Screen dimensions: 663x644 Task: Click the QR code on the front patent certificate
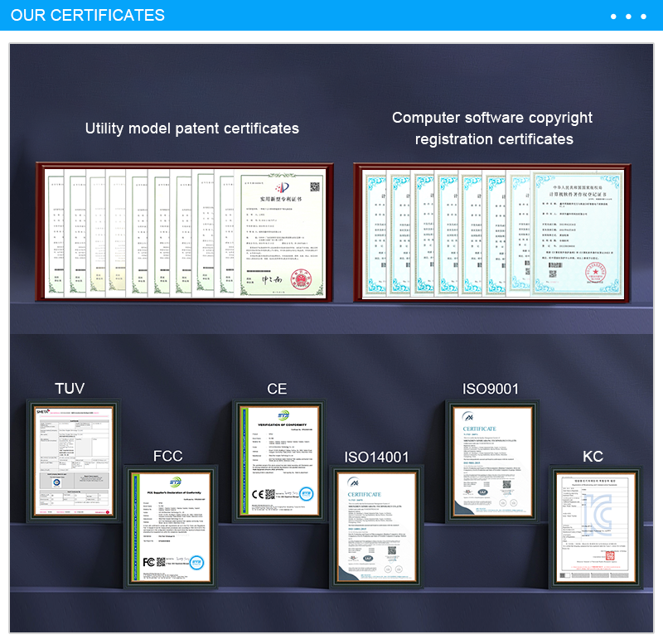(x=315, y=186)
